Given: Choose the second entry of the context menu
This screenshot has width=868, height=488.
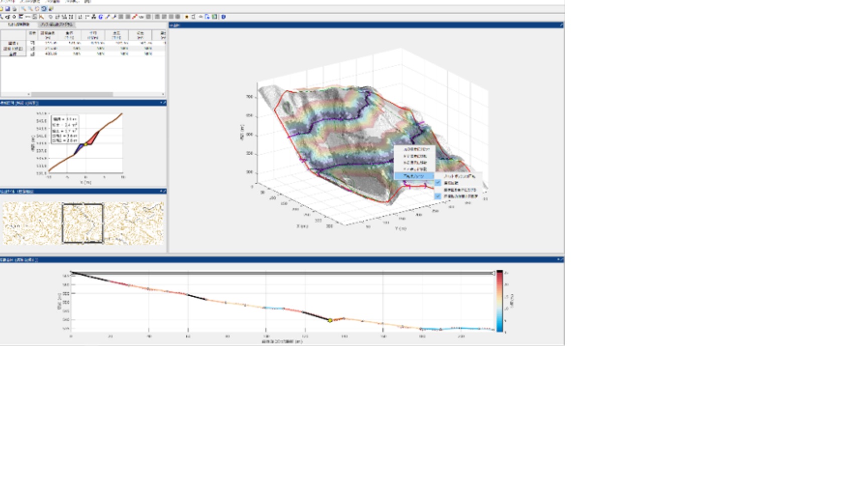Looking at the screenshot, I should pyautogui.click(x=414, y=156).
